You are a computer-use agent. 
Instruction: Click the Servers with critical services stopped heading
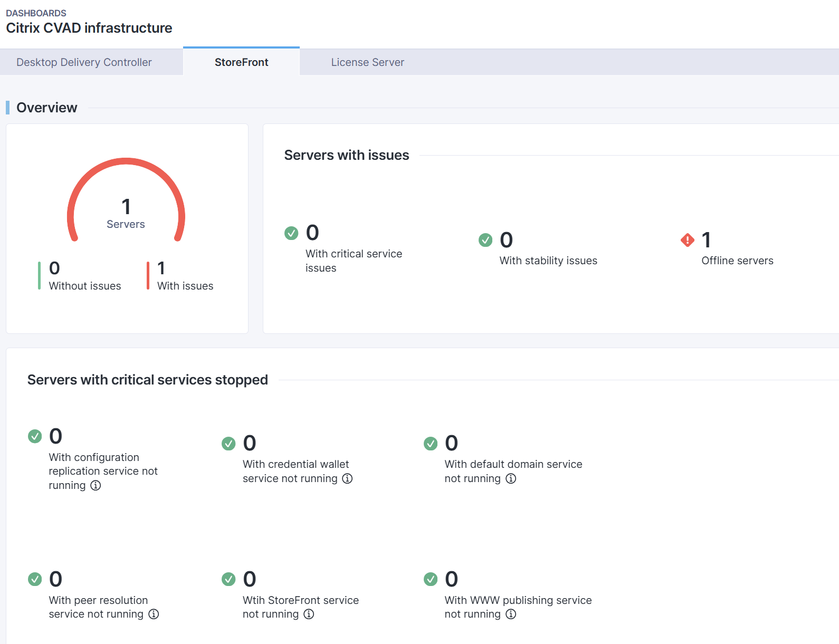pyautogui.click(x=148, y=380)
